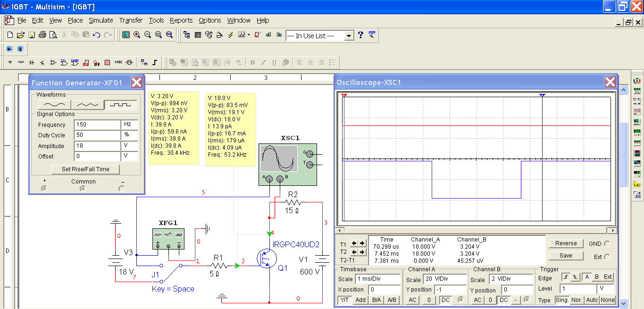Click the oscilloscope horizontal scrollbar

(x=477, y=231)
